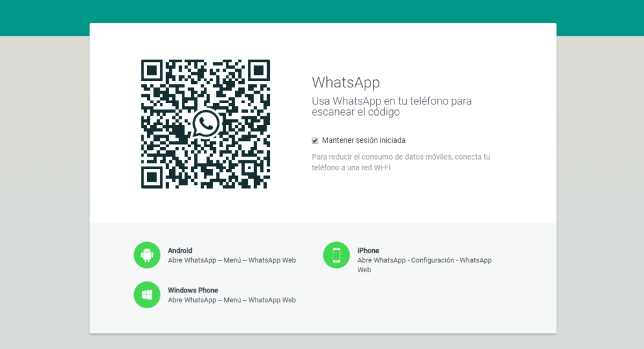The width and height of the screenshot is (644, 349).
Task: Click the WhatsApp logo inside the QR code
Action: tap(206, 124)
